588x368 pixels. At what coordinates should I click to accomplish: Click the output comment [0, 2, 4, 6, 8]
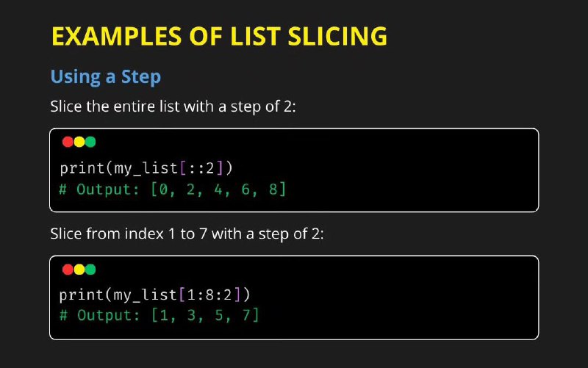click(173, 190)
